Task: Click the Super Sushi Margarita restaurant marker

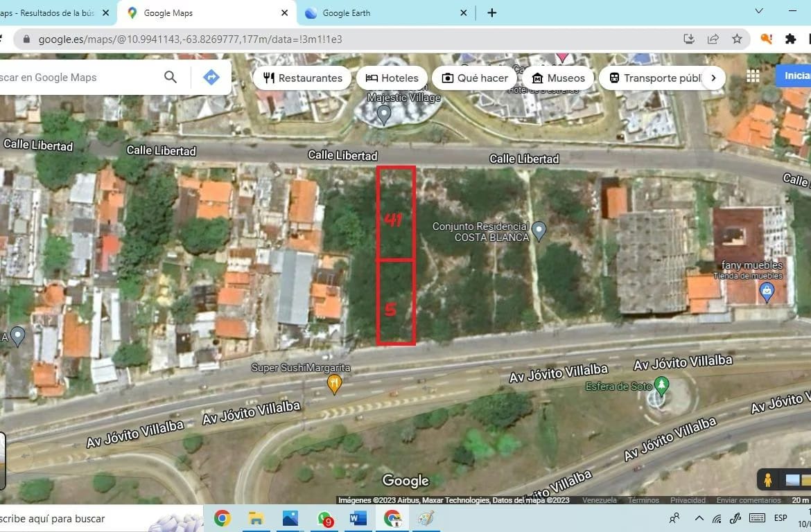Action: tap(335, 383)
